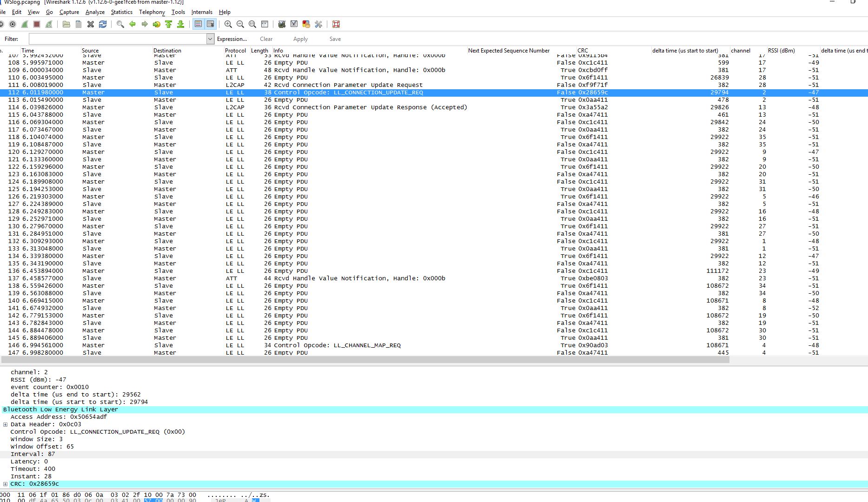Expand the Data Header: 0x0c03 tree node
This screenshot has width=868, height=502.
tap(6, 424)
